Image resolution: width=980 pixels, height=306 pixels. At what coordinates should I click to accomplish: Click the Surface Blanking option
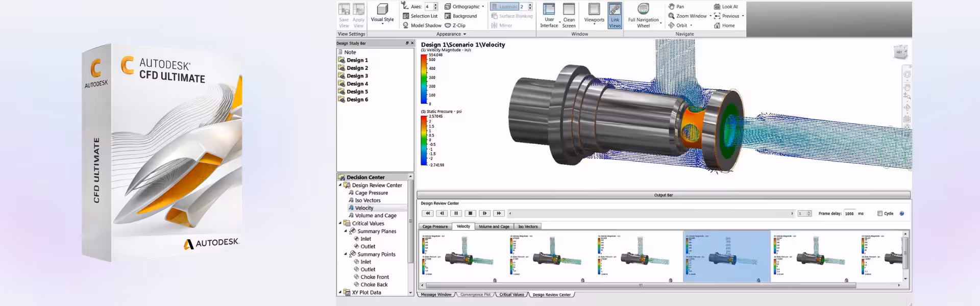[x=512, y=16]
